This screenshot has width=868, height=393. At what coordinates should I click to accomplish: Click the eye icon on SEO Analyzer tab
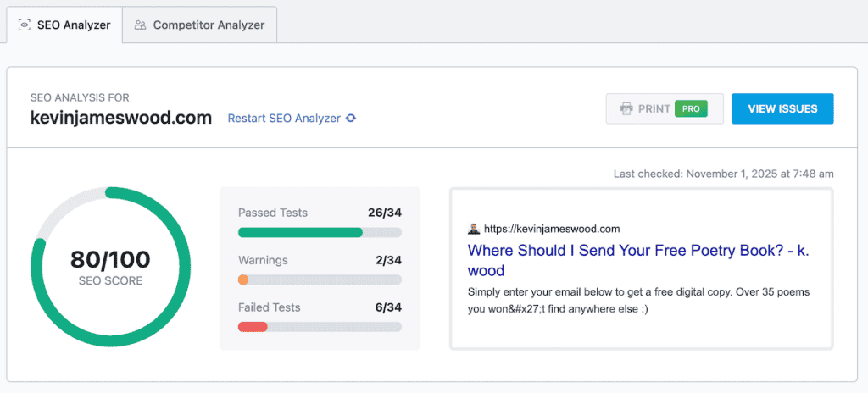[25, 25]
